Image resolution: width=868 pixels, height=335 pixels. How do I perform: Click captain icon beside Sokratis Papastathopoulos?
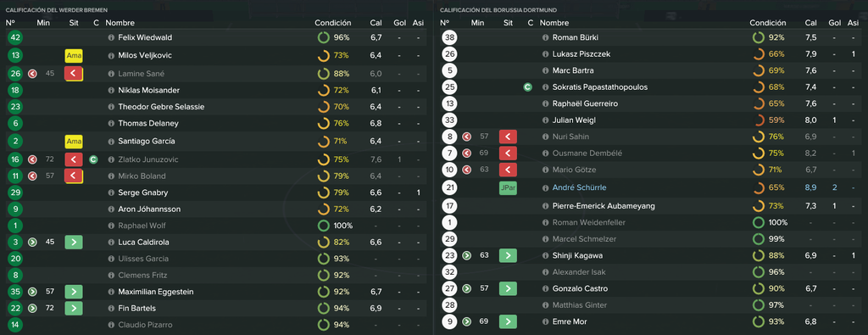[x=527, y=87]
